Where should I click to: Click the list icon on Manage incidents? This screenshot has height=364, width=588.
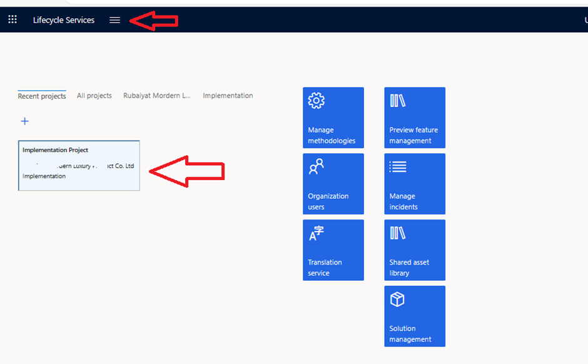click(397, 166)
